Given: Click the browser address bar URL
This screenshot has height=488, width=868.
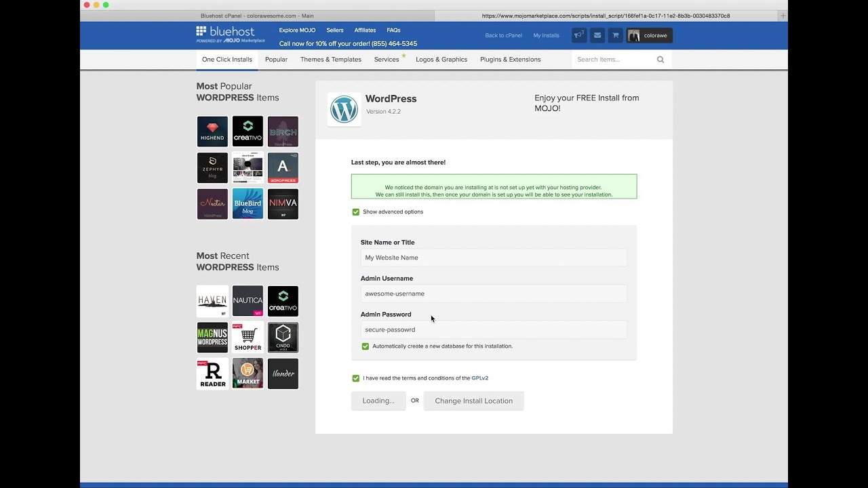Looking at the screenshot, I should 606,16.
